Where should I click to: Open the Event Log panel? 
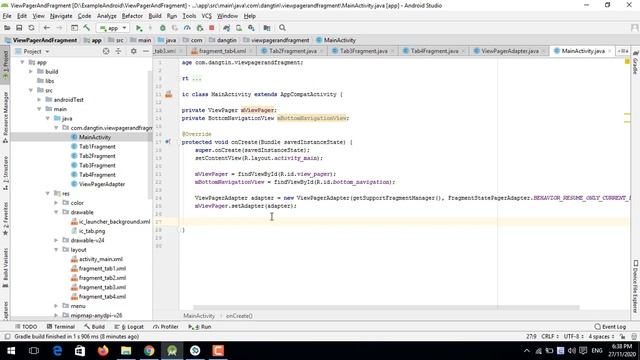click(x=610, y=327)
